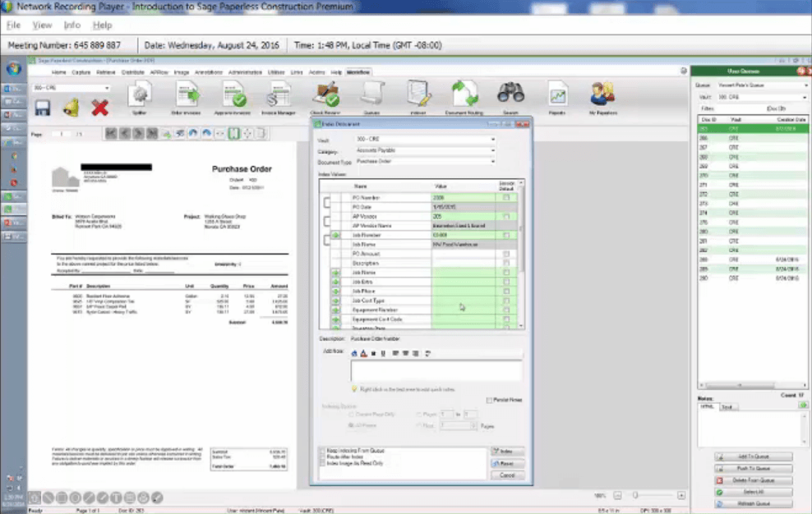The width and height of the screenshot is (812, 514).
Task: Click the Cancel button in Index Document
Action: [507, 475]
